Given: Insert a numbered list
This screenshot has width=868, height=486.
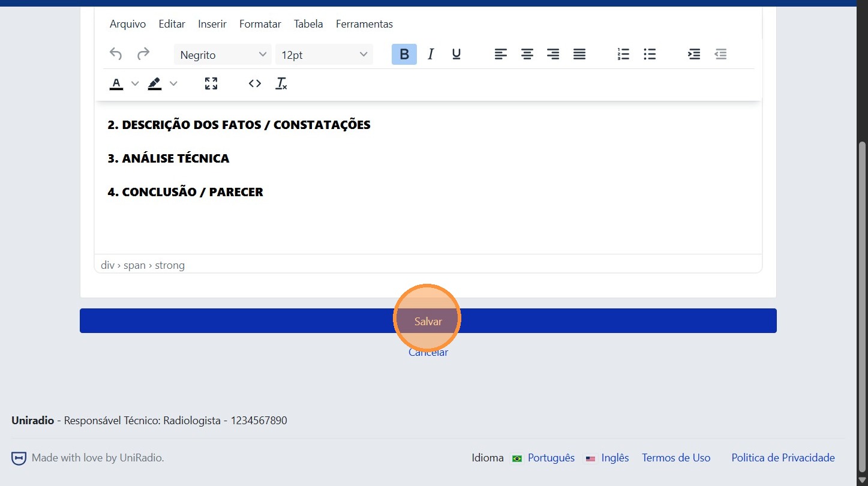Looking at the screenshot, I should click(x=623, y=55).
